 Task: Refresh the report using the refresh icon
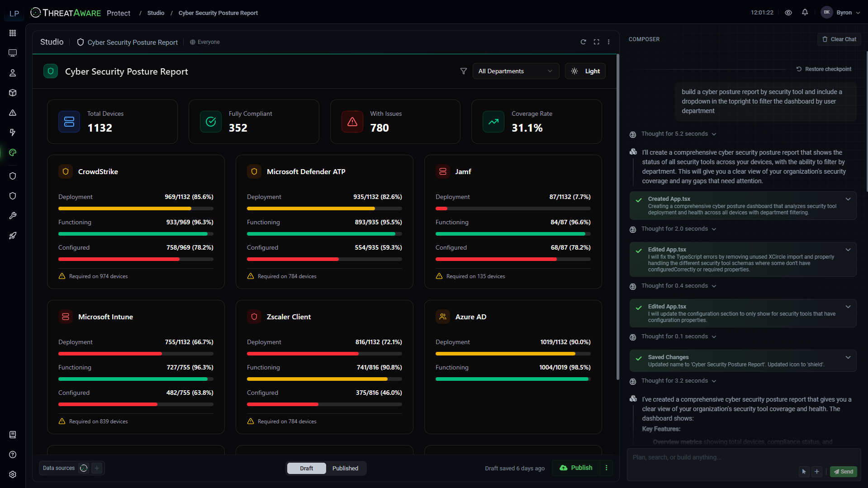(x=583, y=42)
